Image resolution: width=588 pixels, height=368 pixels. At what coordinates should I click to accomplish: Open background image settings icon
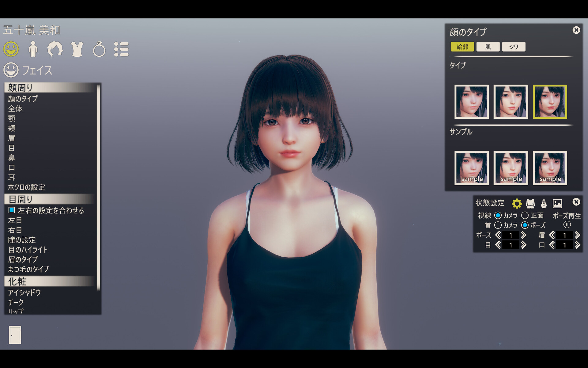tap(557, 203)
